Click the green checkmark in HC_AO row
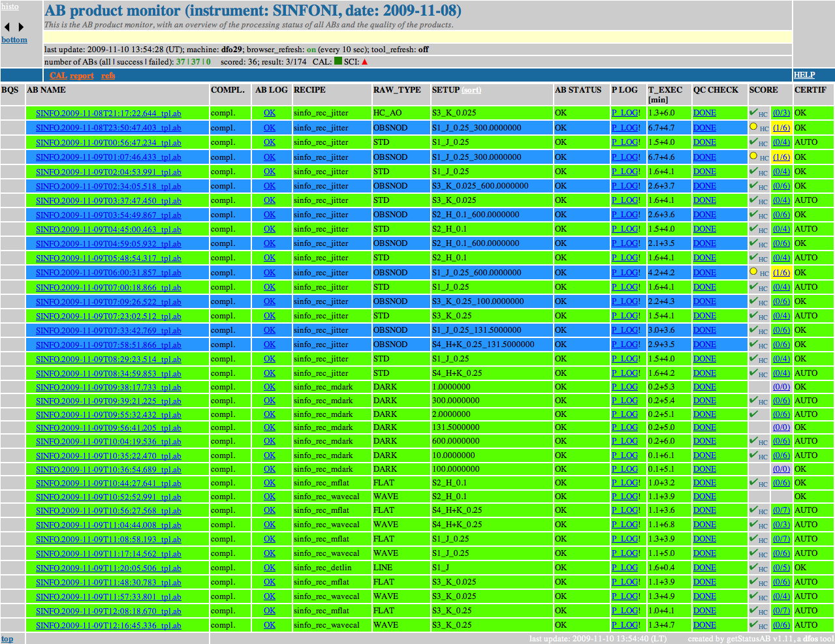The height and width of the screenshot is (644, 835). click(753, 113)
